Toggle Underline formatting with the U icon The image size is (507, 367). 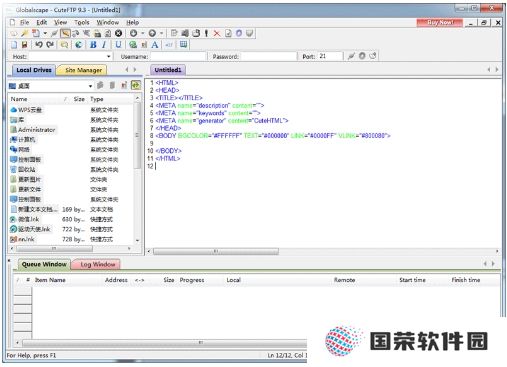[118, 45]
